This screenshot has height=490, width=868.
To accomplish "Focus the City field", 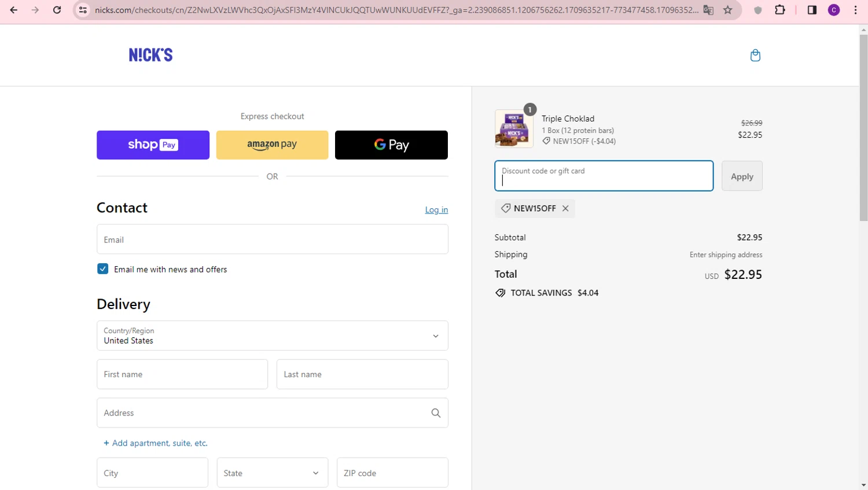I will (x=152, y=473).
